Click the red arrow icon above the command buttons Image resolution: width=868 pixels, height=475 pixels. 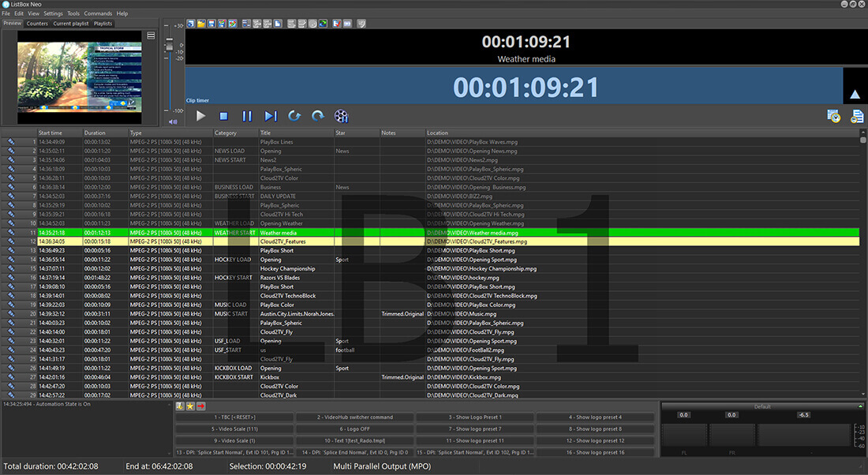(200, 406)
